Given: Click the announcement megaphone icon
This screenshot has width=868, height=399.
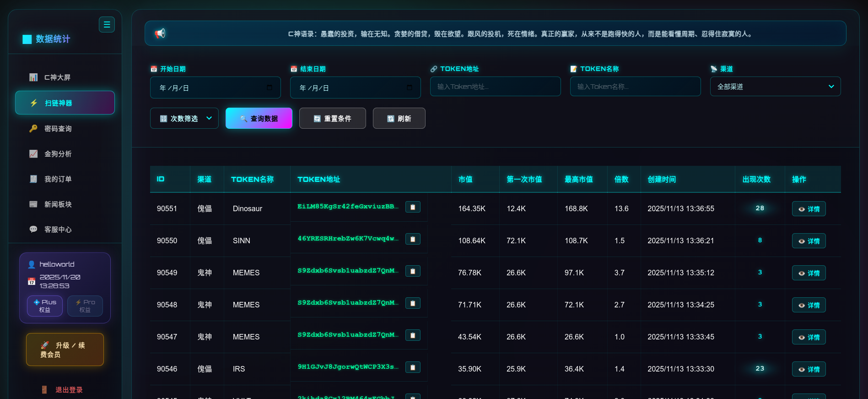Looking at the screenshot, I should point(160,33).
